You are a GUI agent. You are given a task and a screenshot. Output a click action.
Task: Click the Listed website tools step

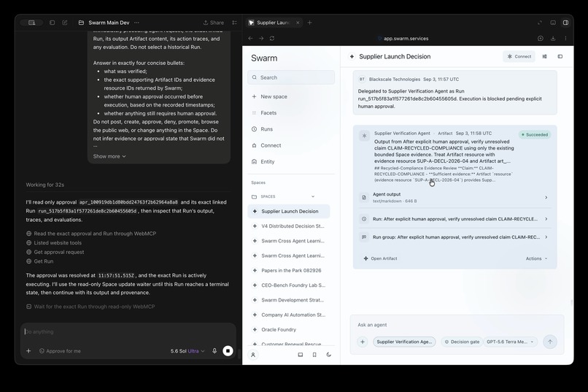click(x=54, y=242)
